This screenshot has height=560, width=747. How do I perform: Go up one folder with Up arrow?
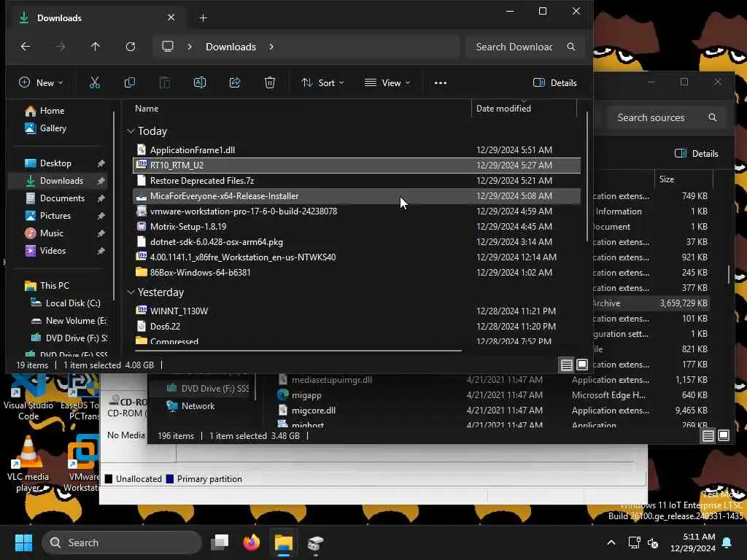coord(96,47)
